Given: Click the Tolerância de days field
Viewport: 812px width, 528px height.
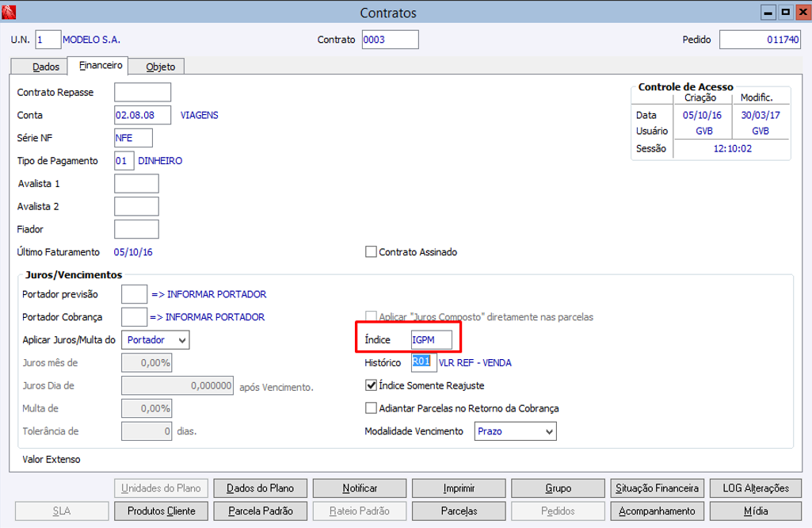Looking at the screenshot, I should pos(147,431).
